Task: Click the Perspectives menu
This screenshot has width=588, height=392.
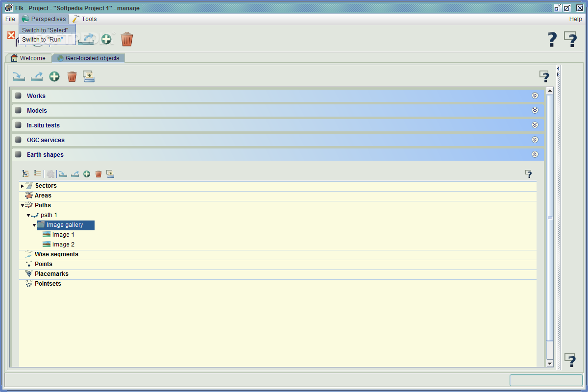Action: (x=44, y=19)
